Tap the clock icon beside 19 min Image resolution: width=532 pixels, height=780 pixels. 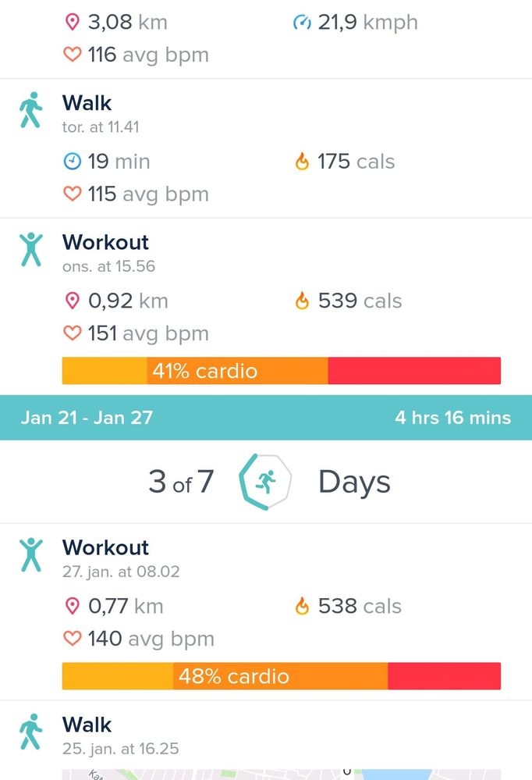[x=73, y=162]
